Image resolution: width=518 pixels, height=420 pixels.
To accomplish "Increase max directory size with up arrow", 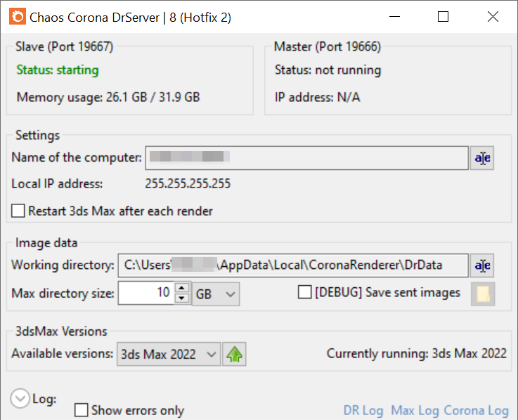I will pyautogui.click(x=182, y=287).
